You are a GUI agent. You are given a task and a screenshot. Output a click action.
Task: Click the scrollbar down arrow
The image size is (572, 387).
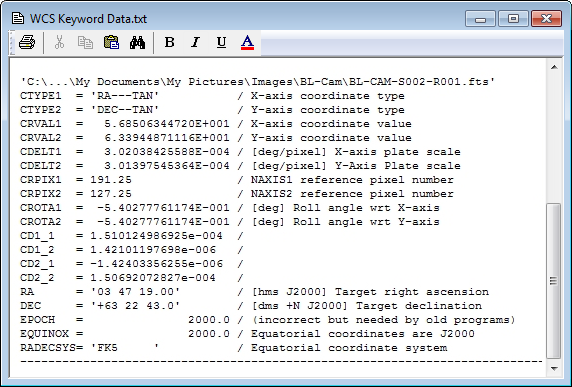click(554, 368)
